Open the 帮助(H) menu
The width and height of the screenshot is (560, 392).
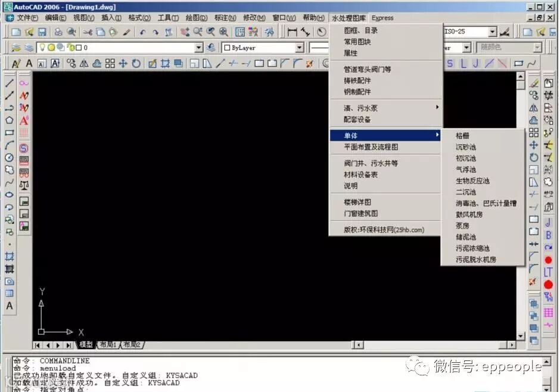(x=313, y=17)
